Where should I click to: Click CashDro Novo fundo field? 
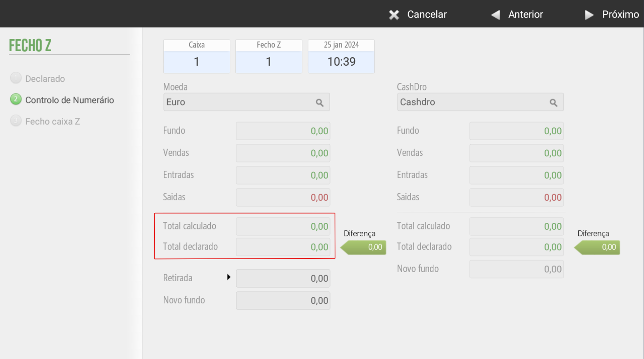[517, 269]
